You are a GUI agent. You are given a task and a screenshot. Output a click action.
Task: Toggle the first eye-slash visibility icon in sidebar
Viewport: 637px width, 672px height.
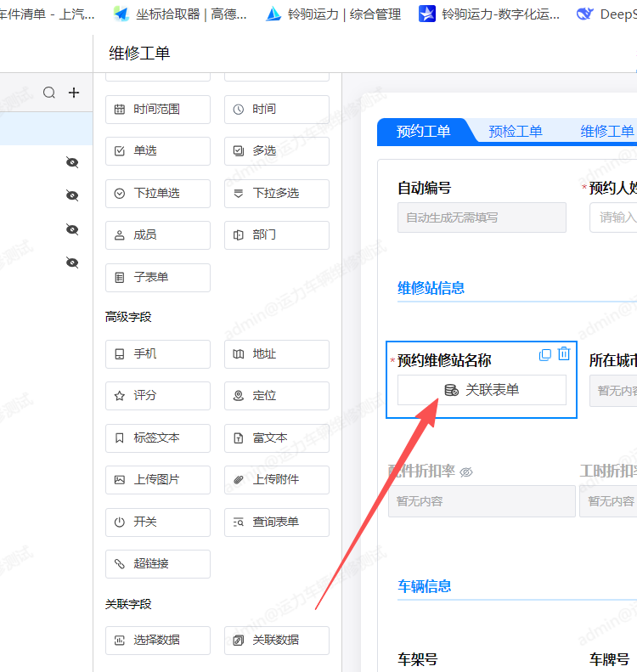click(72, 162)
